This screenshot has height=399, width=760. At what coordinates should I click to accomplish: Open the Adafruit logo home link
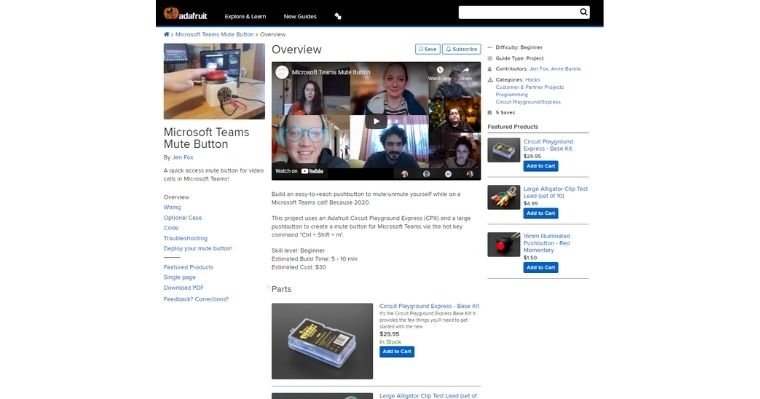tap(186, 14)
